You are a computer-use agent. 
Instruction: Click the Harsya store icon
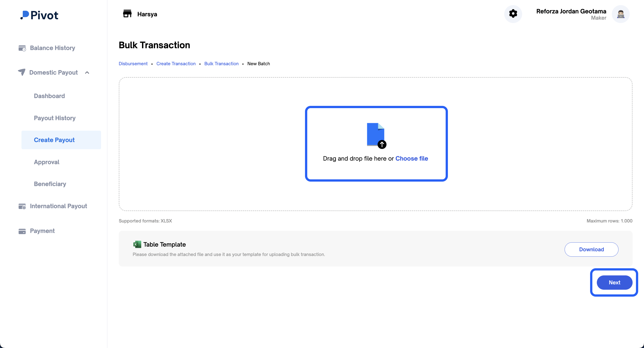point(127,14)
